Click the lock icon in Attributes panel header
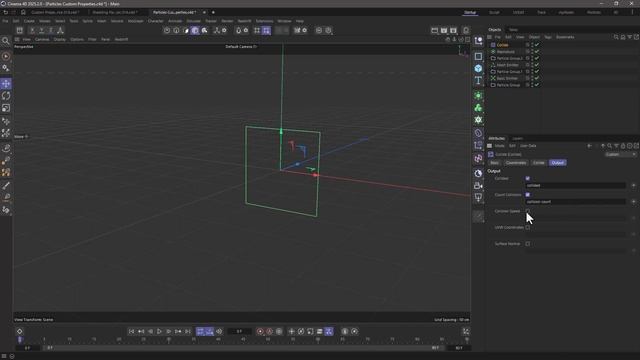This screenshot has width=640, height=360. tap(623, 146)
